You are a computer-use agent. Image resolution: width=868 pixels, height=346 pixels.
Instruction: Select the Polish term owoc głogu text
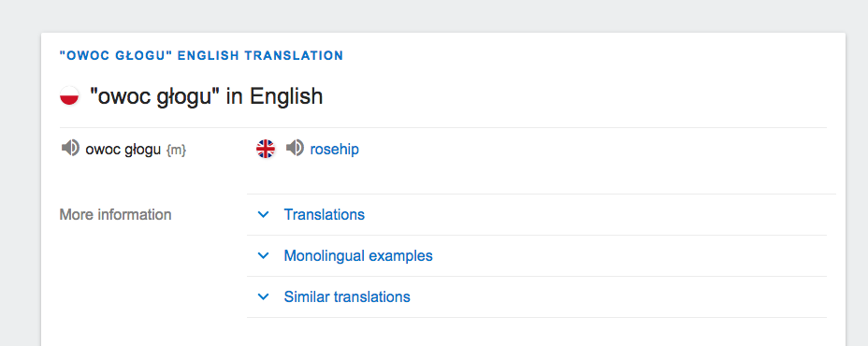pyautogui.click(x=123, y=150)
